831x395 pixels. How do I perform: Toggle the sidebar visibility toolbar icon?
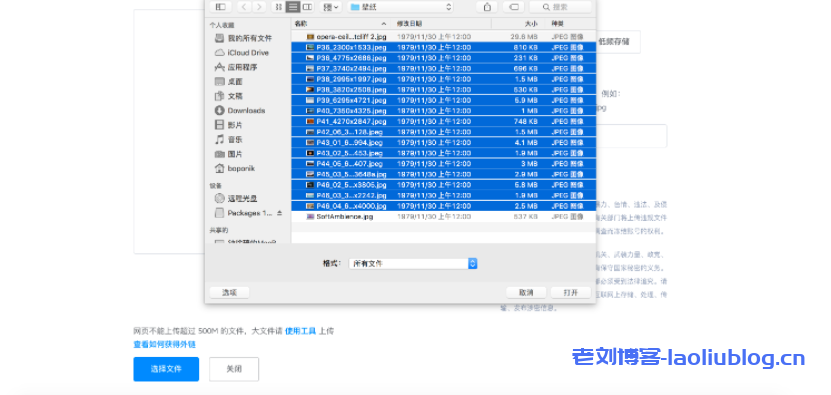(x=220, y=7)
